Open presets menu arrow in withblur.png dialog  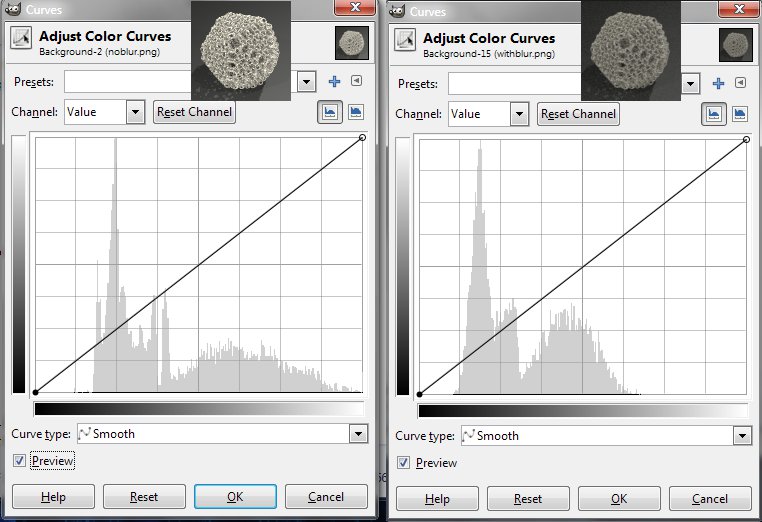point(740,82)
